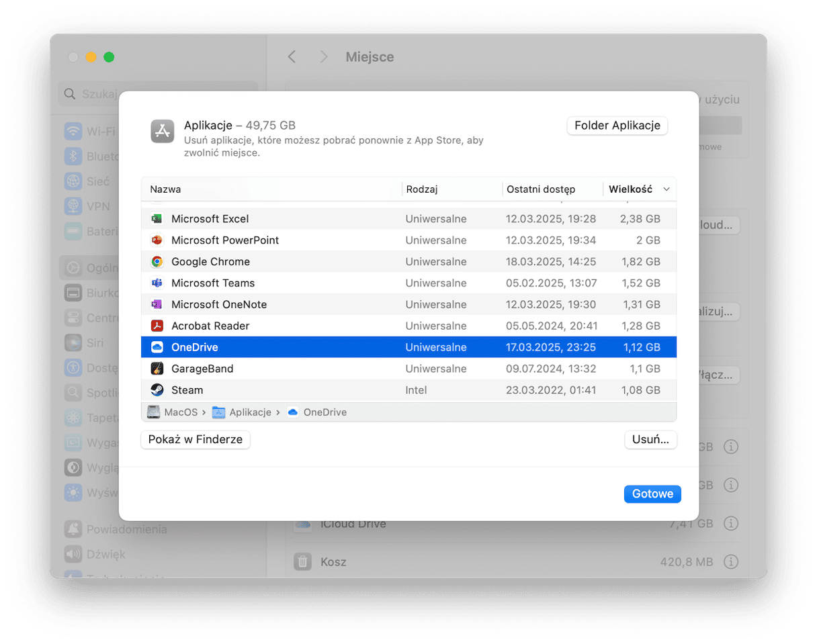Click MacOS in the path bar
817x644 pixels.
coord(173,412)
